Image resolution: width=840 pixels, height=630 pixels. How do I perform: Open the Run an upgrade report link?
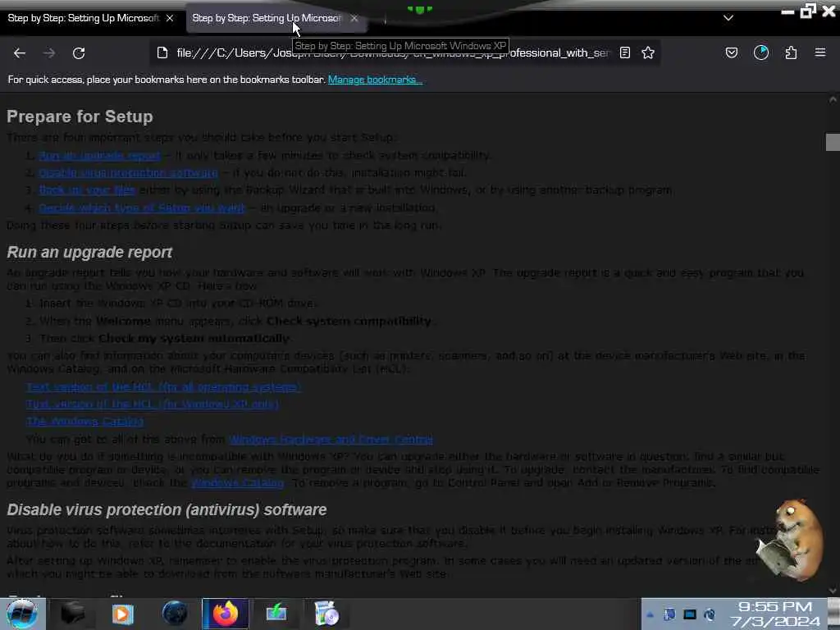click(x=99, y=155)
